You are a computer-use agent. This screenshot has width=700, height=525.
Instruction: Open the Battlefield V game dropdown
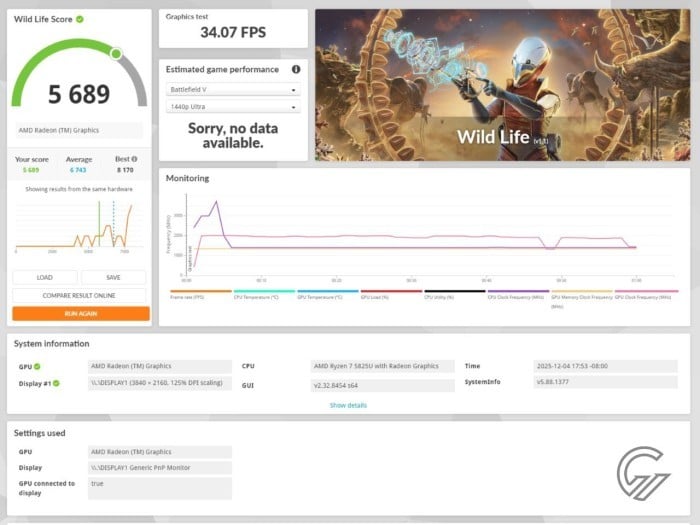click(233, 90)
